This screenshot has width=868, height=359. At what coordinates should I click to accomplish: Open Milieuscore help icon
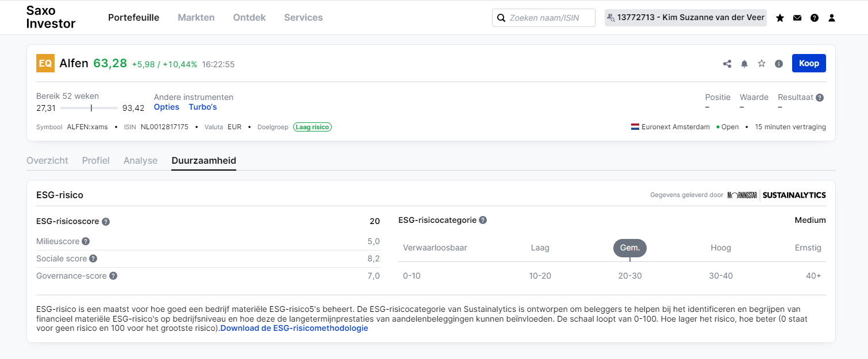pyautogui.click(x=86, y=241)
